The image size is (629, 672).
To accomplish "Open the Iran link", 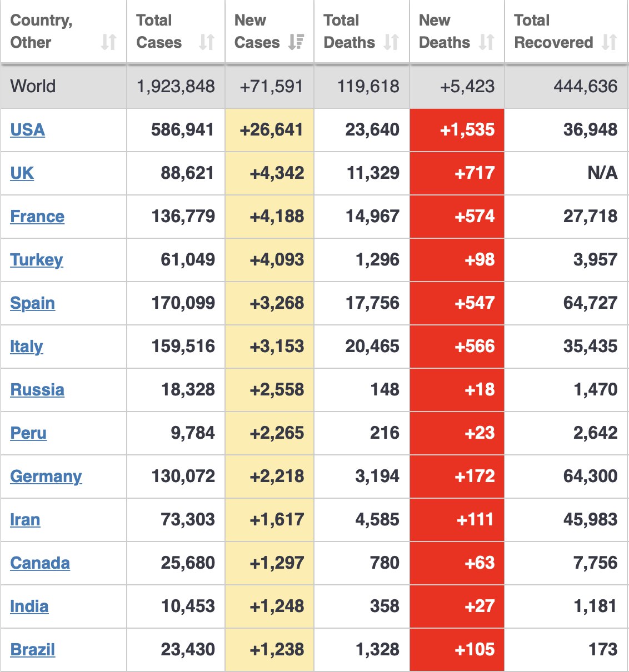I will 25,520.
